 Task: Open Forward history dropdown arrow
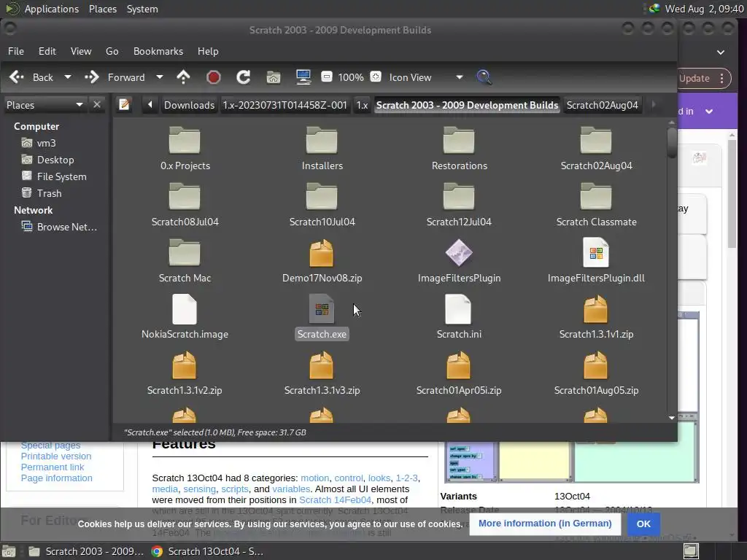(160, 77)
